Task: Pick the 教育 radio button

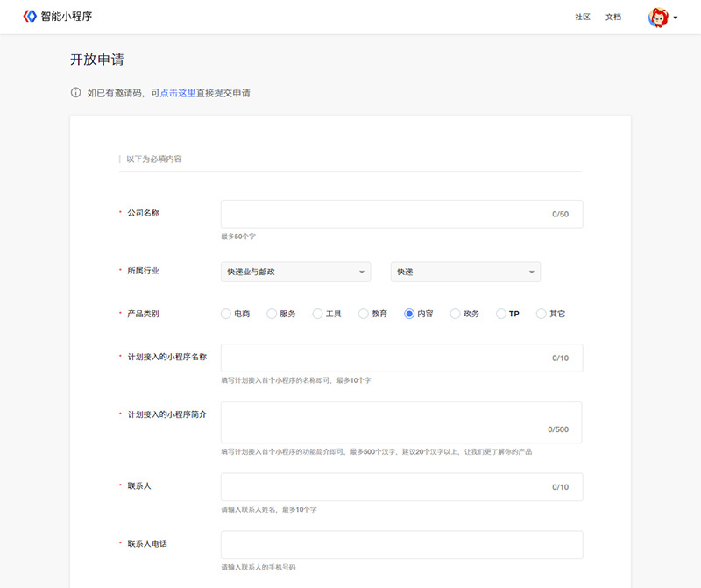Action: 364,314
